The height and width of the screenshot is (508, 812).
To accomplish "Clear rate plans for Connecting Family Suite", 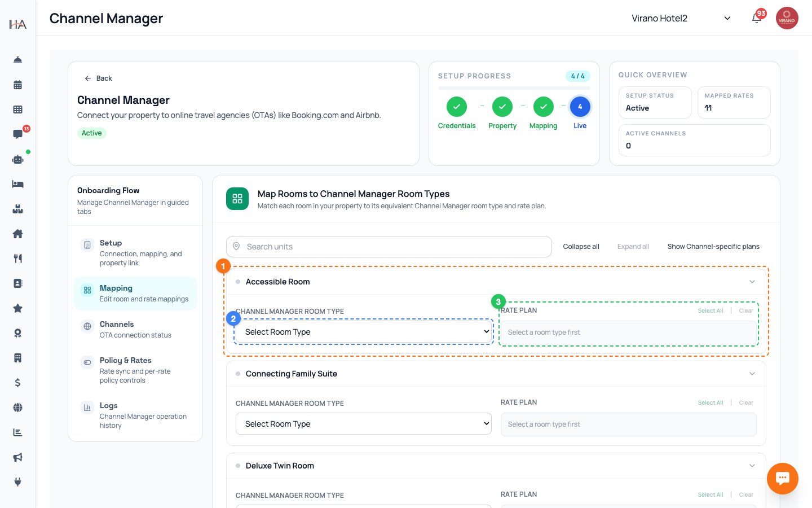I will pos(746,403).
